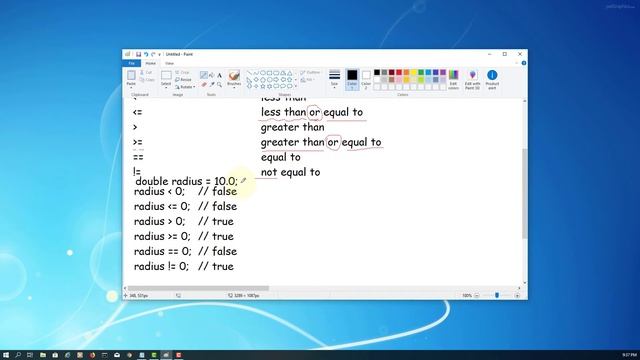Screen dimensions: 640x360
Task: Click the taskbar Search icon
Action: click(x=18, y=355)
